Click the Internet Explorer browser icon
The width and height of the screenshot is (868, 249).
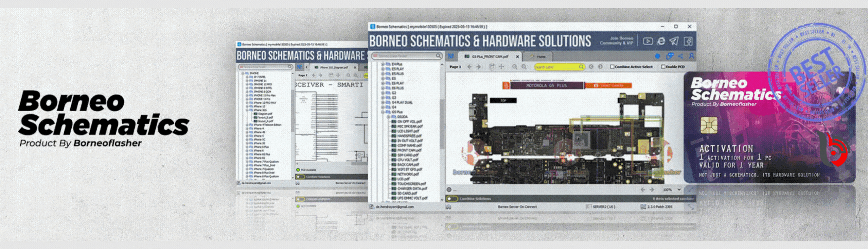click(x=661, y=41)
